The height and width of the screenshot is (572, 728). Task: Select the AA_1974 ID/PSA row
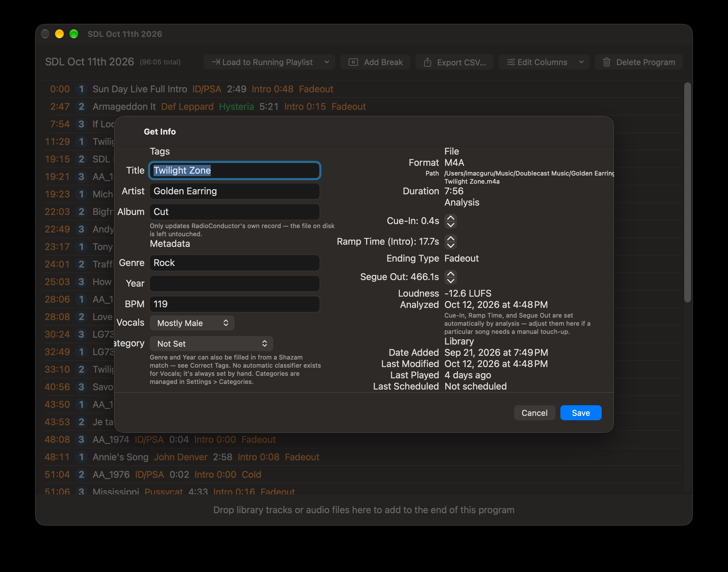click(x=363, y=439)
